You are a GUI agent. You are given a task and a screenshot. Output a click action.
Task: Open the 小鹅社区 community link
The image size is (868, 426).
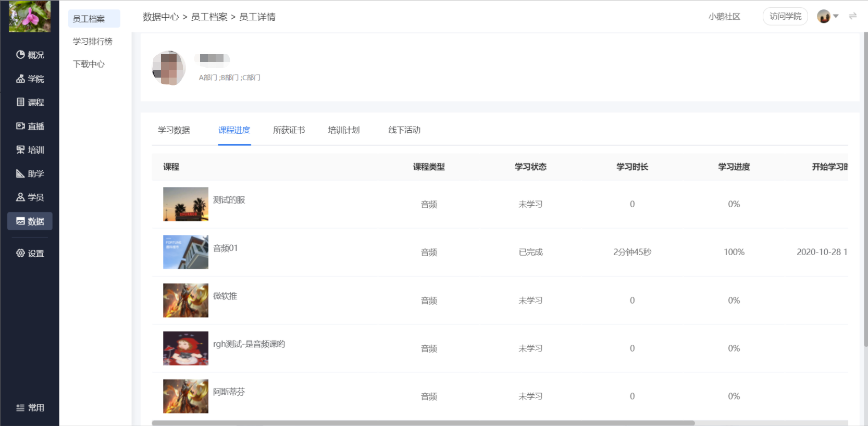pyautogui.click(x=724, y=17)
